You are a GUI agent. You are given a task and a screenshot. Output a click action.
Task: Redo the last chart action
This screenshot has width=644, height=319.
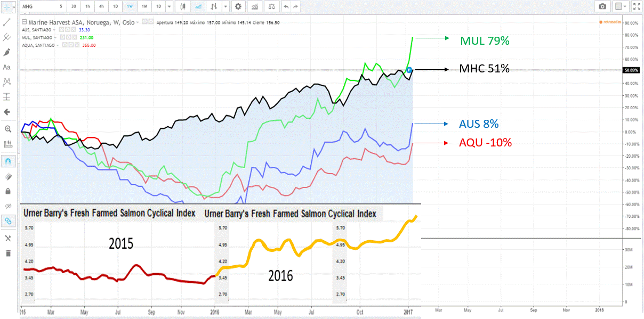click(296, 7)
